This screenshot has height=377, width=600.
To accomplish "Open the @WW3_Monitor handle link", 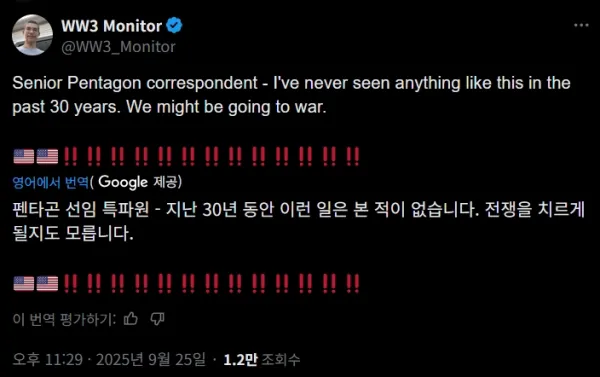I will coord(118,47).
